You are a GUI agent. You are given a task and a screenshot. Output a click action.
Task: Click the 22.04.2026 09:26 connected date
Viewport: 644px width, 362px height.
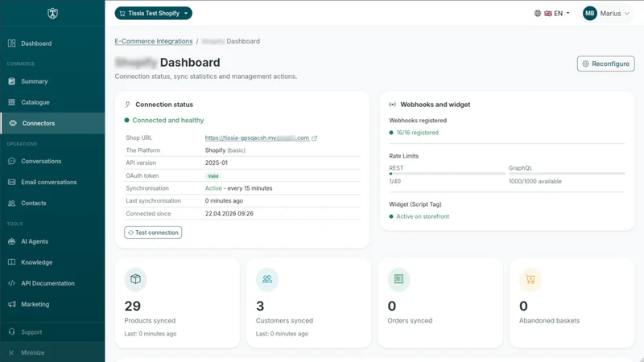click(229, 213)
